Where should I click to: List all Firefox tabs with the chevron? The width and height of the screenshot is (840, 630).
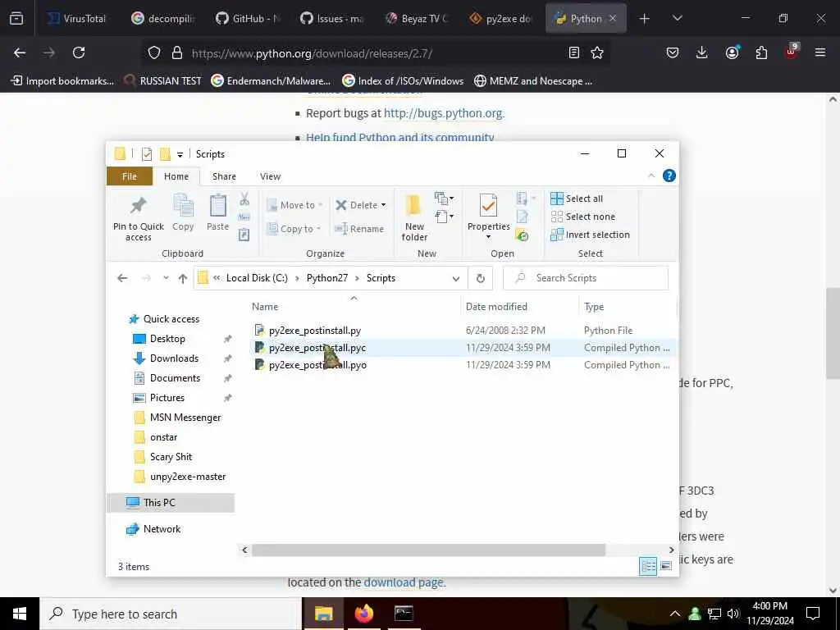point(677,18)
